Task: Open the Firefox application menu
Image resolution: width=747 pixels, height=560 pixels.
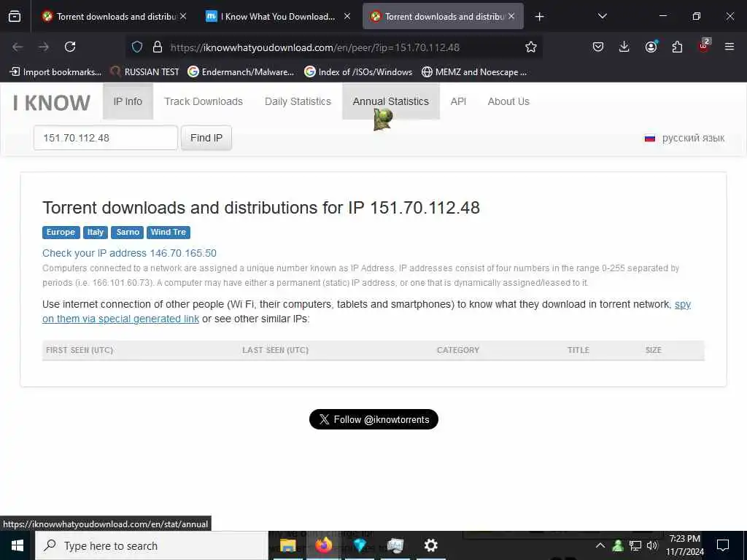Action: (729, 47)
